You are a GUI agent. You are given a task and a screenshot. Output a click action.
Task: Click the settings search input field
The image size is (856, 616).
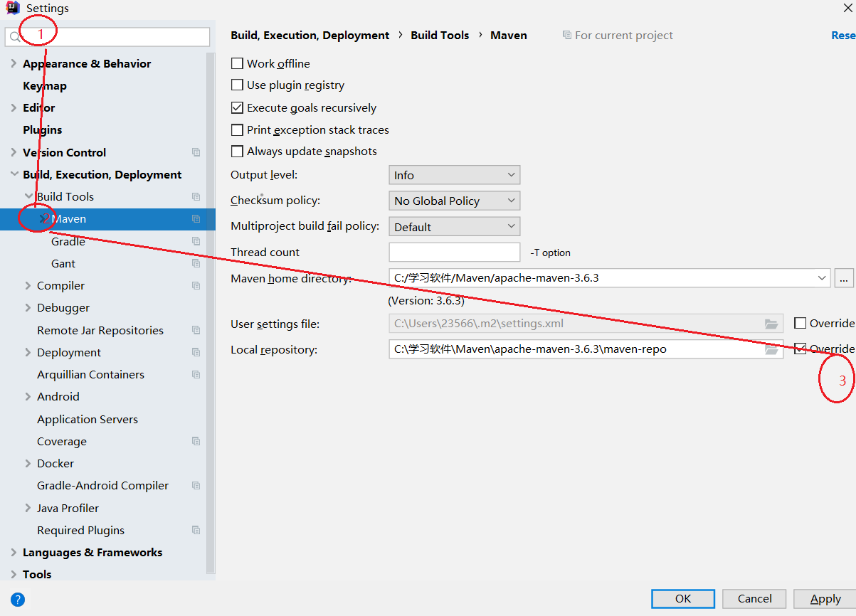(108, 37)
